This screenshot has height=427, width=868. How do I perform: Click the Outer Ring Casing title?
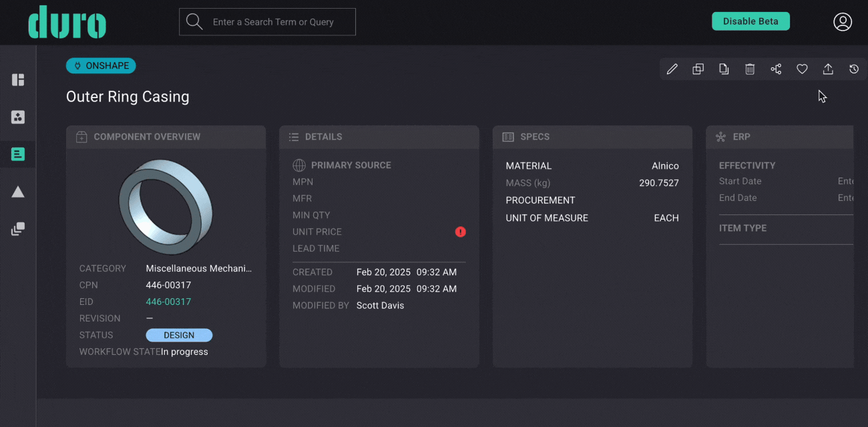click(x=128, y=97)
